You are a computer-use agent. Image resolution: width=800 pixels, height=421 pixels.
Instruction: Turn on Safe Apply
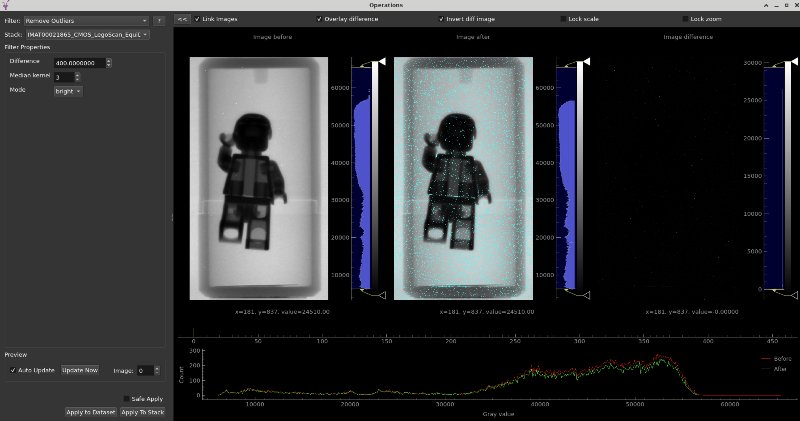tap(127, 398)
